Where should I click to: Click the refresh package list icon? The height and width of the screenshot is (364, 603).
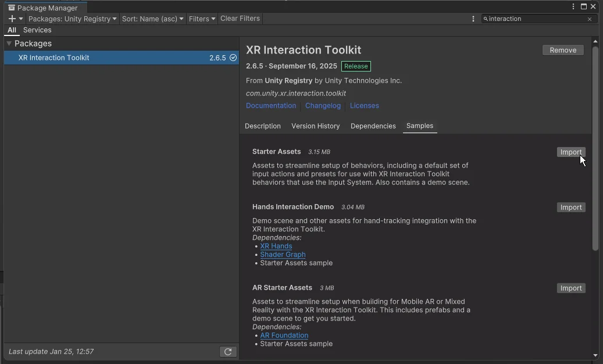[x=228, y=352]
